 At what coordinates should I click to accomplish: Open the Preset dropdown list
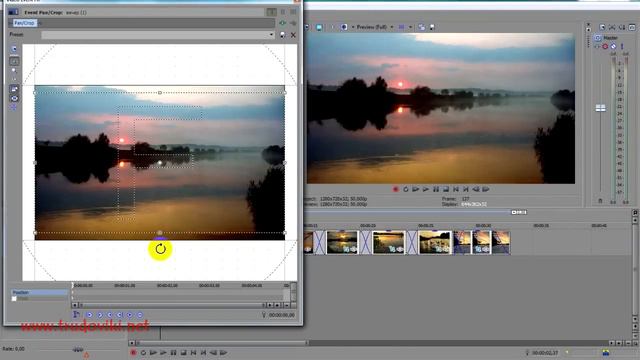click(271, 35)
